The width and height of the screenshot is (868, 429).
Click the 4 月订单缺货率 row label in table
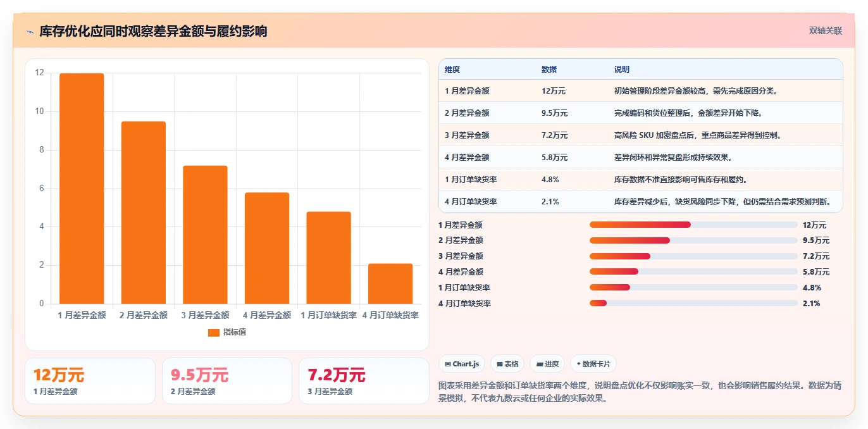point(471,202)
